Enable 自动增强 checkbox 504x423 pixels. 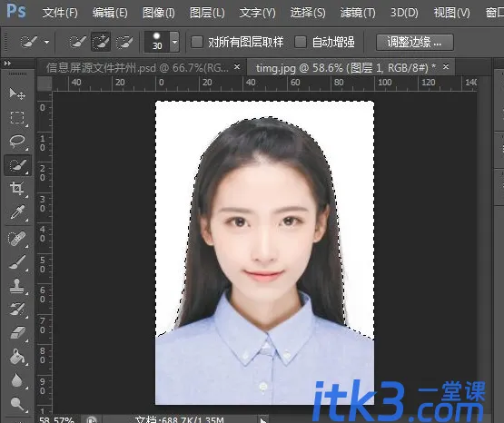tap(301, 42)
